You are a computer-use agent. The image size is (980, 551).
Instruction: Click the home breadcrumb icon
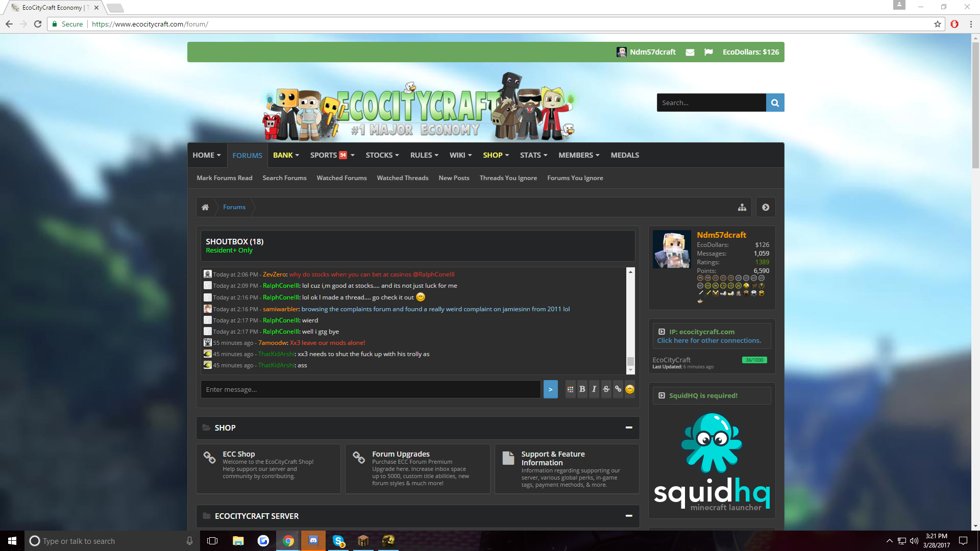pyautogui.click(x=205, y=207)
